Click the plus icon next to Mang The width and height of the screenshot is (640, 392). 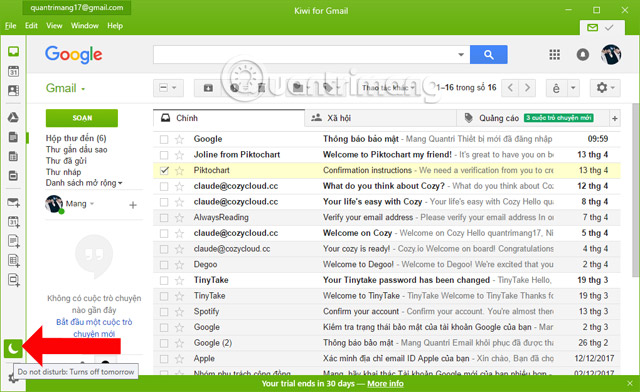[x=133, y=205]
